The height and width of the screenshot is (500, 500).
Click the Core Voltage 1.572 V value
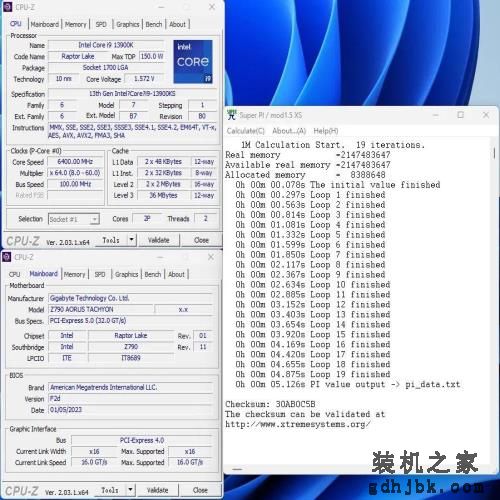pyautogui.click(x=144, y=79)
